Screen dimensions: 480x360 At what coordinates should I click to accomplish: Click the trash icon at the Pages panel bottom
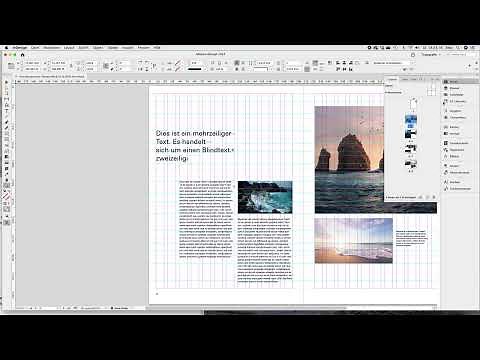(x=434, y=197)
